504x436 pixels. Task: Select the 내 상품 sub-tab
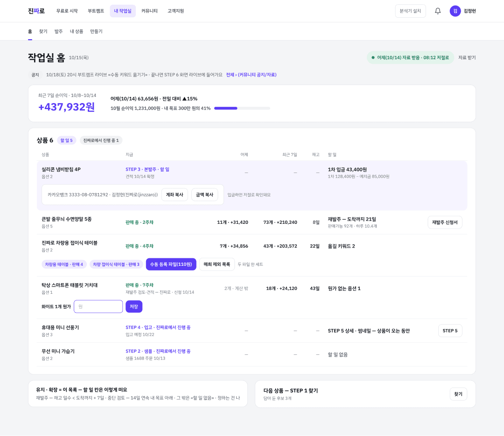coord(77,31)
